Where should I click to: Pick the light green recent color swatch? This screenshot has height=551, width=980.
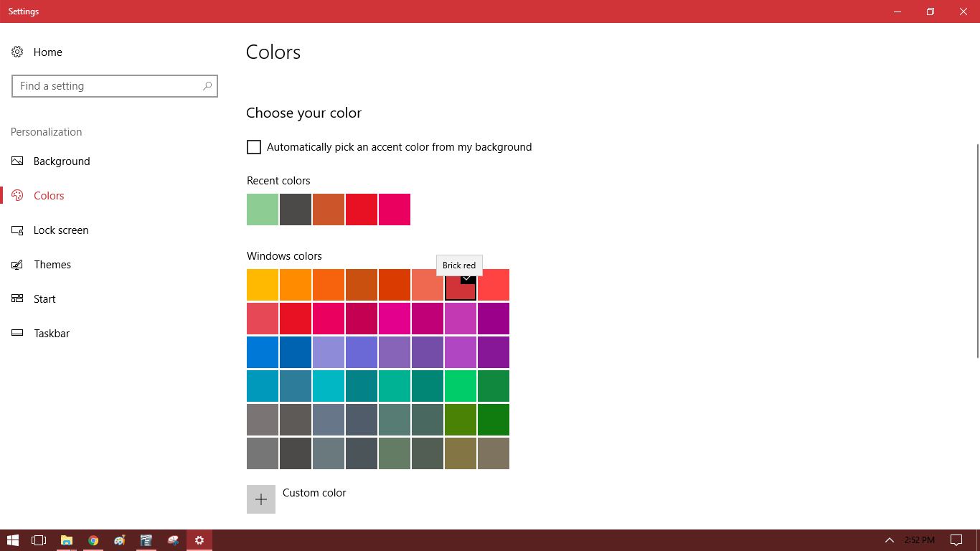tap(263, 209)
